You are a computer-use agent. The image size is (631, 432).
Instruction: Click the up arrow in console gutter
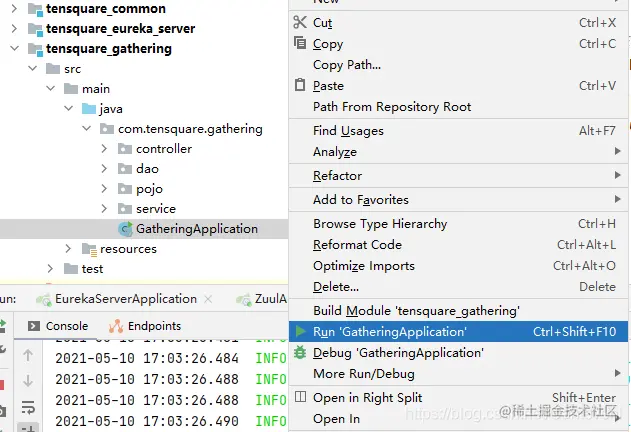(28, 356)
